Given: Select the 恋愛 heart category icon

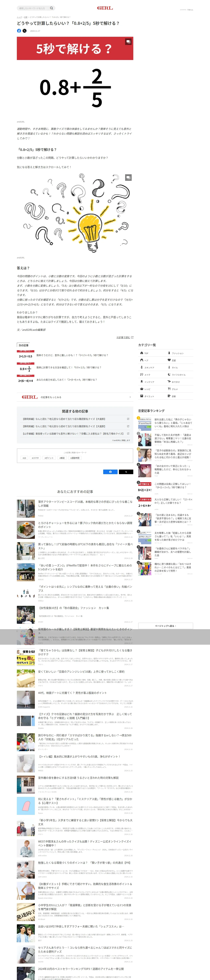Looking at the screenshot, I should tap(169, 360).
